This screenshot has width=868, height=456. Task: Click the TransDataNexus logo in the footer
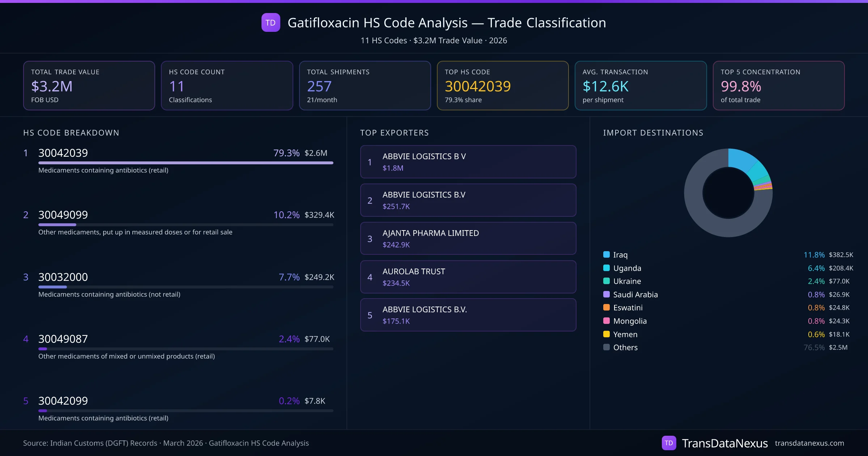click(x=669, y=443)
